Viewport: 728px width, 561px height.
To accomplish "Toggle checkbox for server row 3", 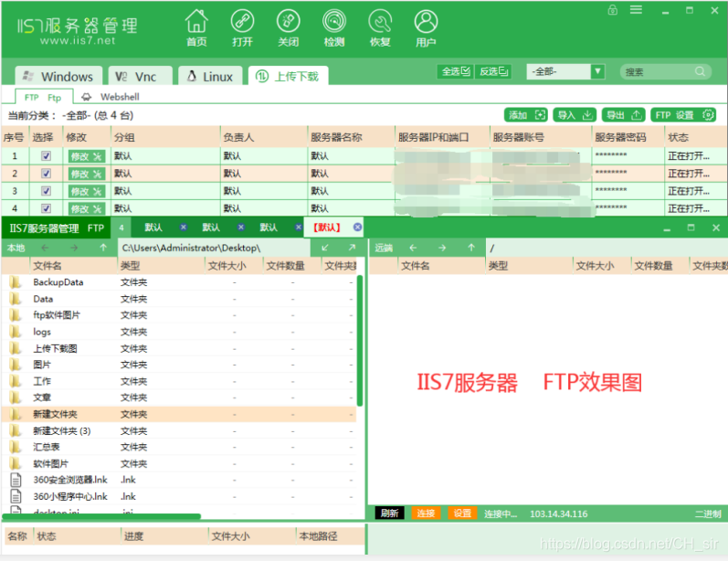I will click(x=46, y=191).
